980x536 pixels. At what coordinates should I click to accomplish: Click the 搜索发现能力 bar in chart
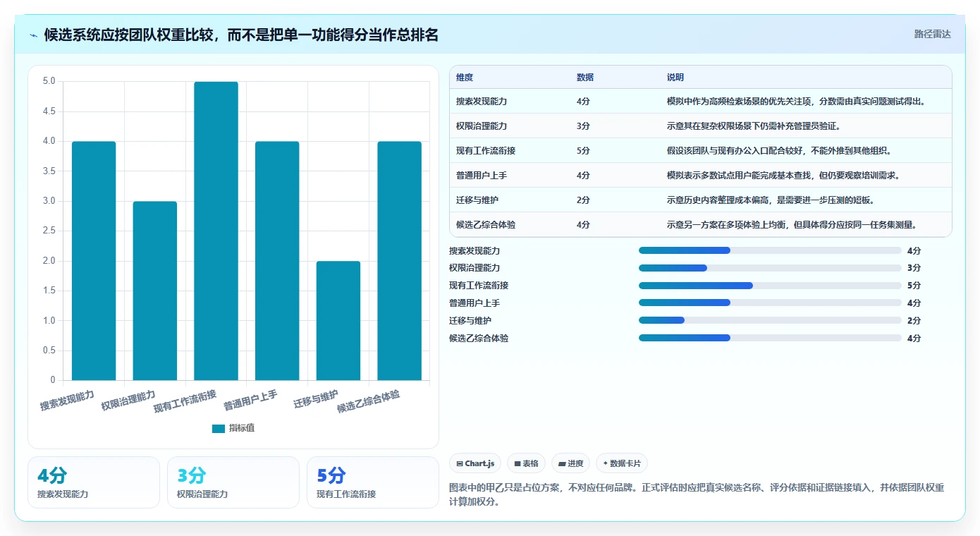point(94,261)
